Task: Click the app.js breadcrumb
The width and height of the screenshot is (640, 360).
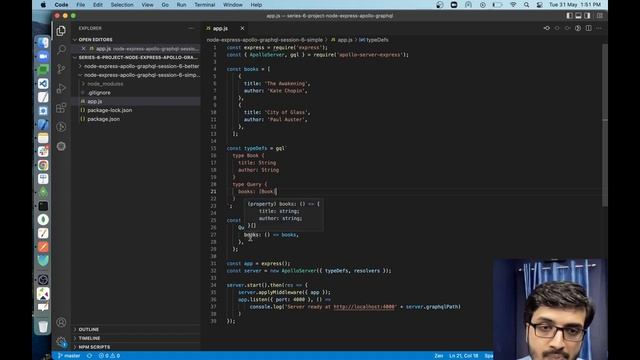Action: [x=342, y=40]
